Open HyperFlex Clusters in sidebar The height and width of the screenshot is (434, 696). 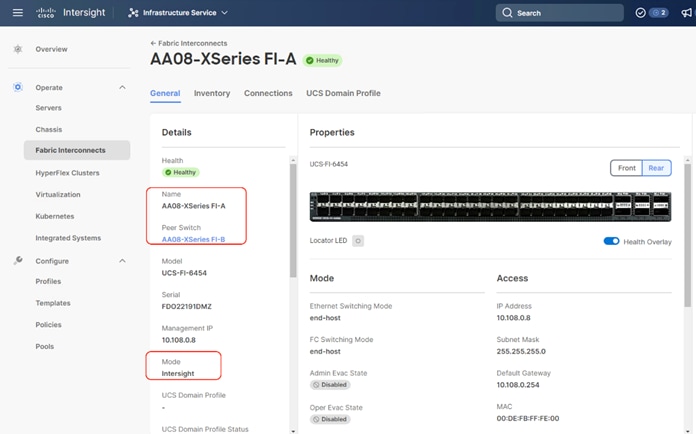67,173
